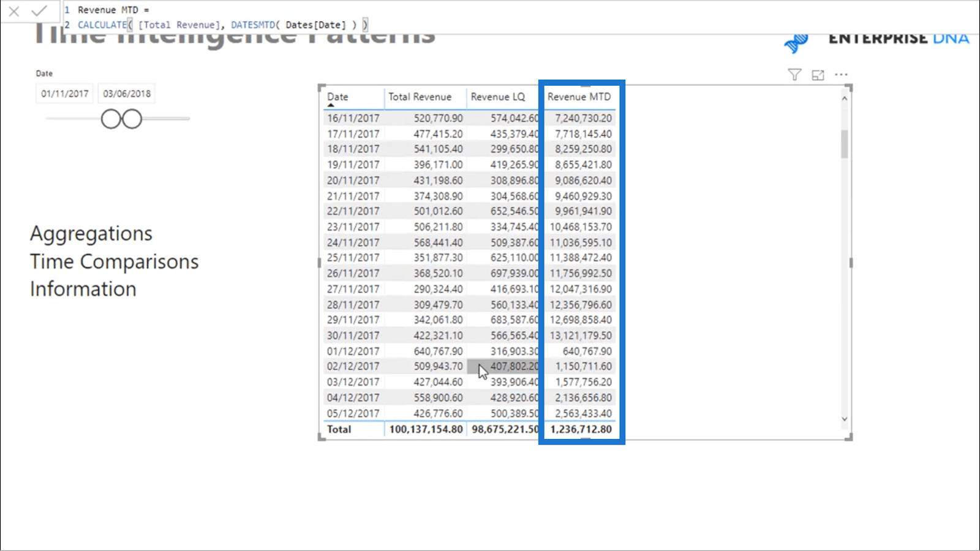Screen dimensions: 980x551
Task: Edit the end date field 03/06/2018
Action: [127, 94]
